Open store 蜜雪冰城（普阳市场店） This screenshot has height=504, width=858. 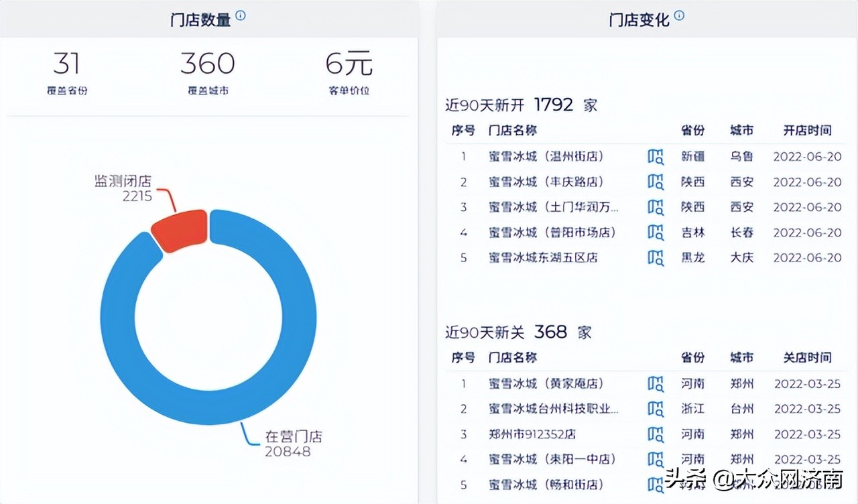(552, 233)
